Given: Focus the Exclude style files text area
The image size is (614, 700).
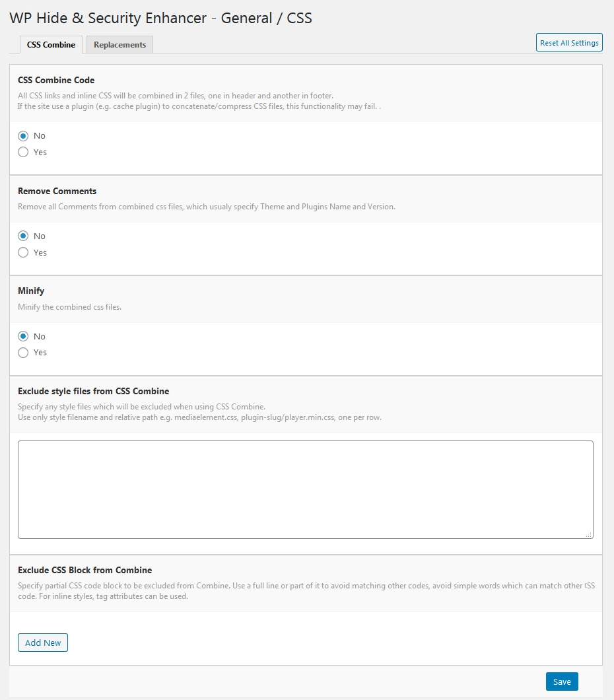Looking at the screenshot, I should click(306, 490).
